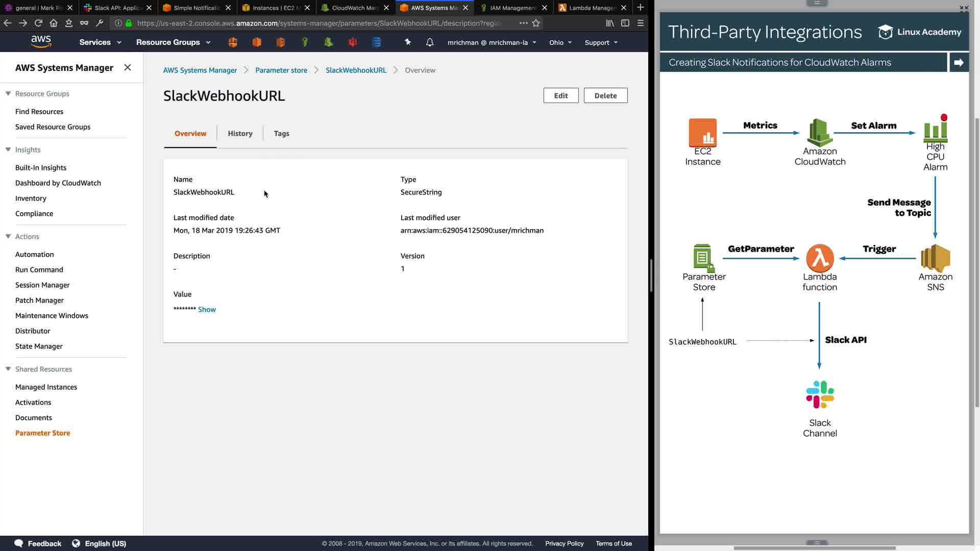Open the Firefox library icon
Viewport: 980px width, 551px height.
click(x=610, y=23)
